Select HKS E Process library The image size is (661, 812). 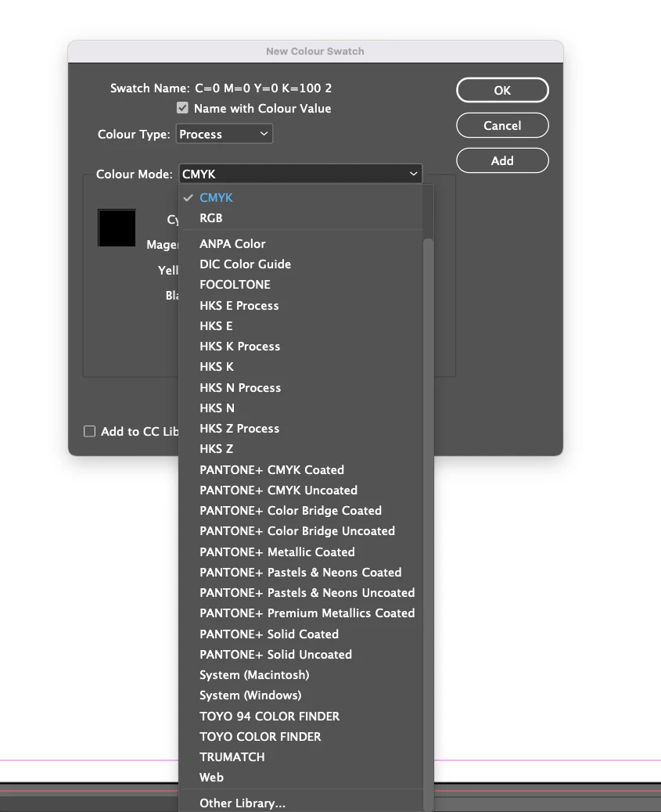[x=300, y=306]
